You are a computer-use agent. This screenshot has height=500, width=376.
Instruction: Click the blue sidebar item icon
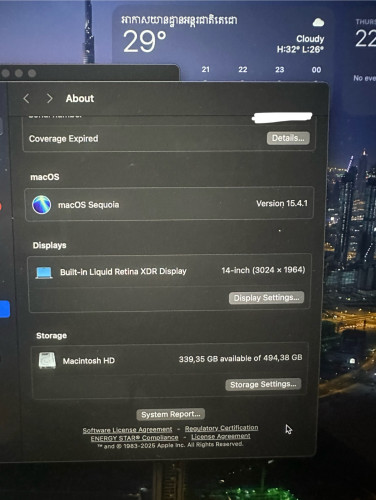click(x=5, y=309)
